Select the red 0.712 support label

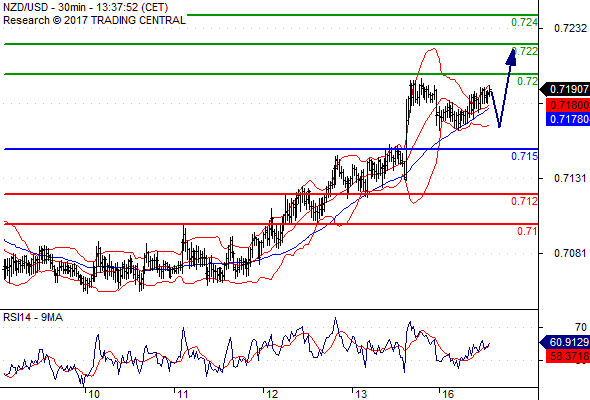tap(525, 201)
